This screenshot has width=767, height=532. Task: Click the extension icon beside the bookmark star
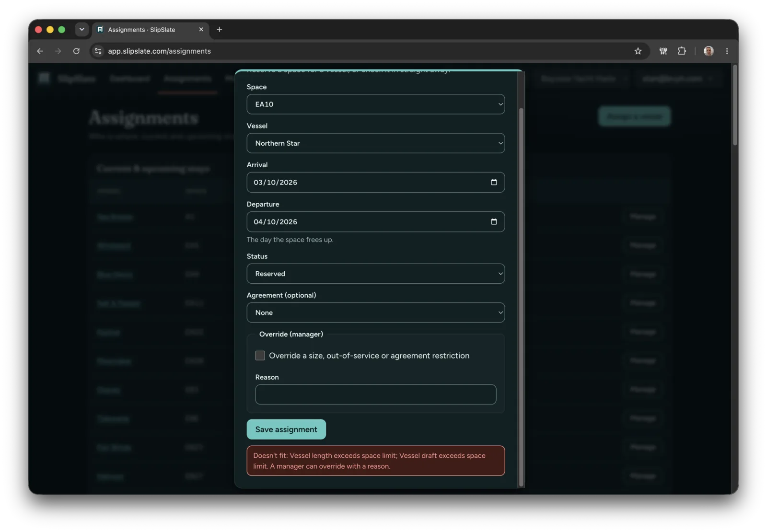coord(663,51)
